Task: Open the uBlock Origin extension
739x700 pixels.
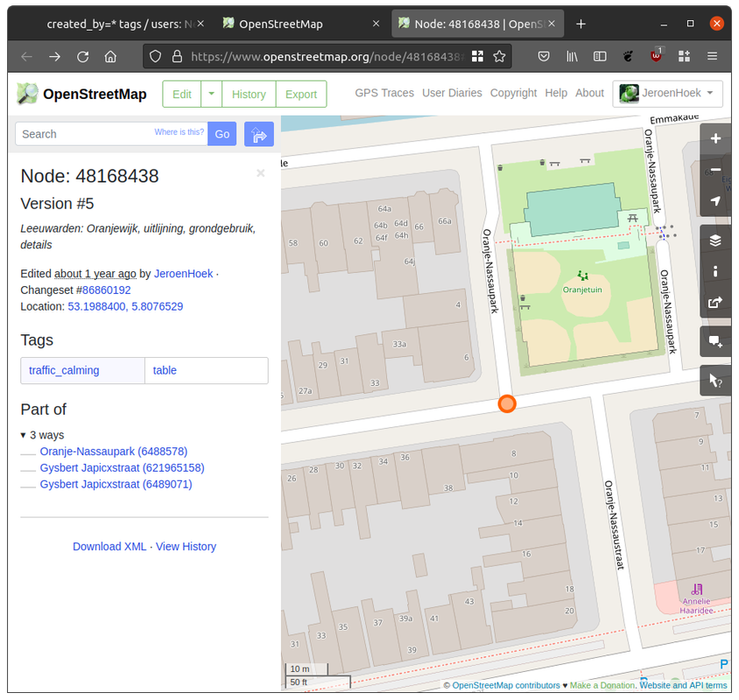Action: (656, 56)
